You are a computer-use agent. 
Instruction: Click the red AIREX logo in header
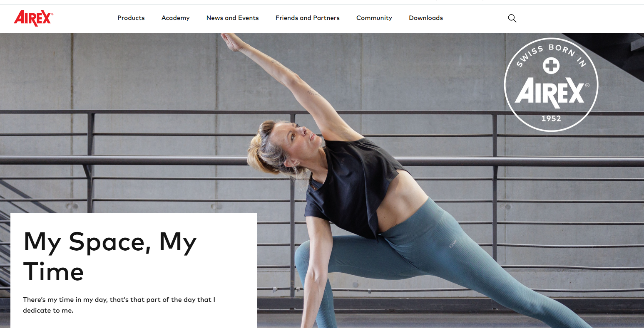(33, 18)
